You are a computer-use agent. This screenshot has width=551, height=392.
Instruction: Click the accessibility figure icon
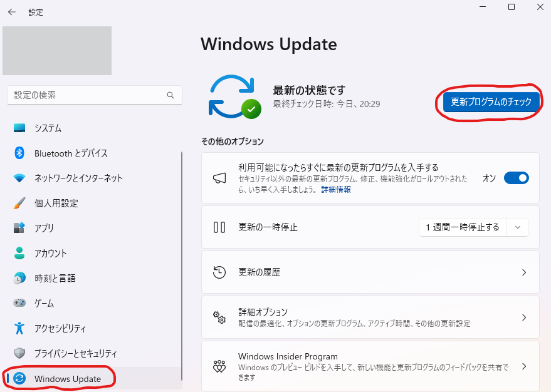(x=19, y=328)
